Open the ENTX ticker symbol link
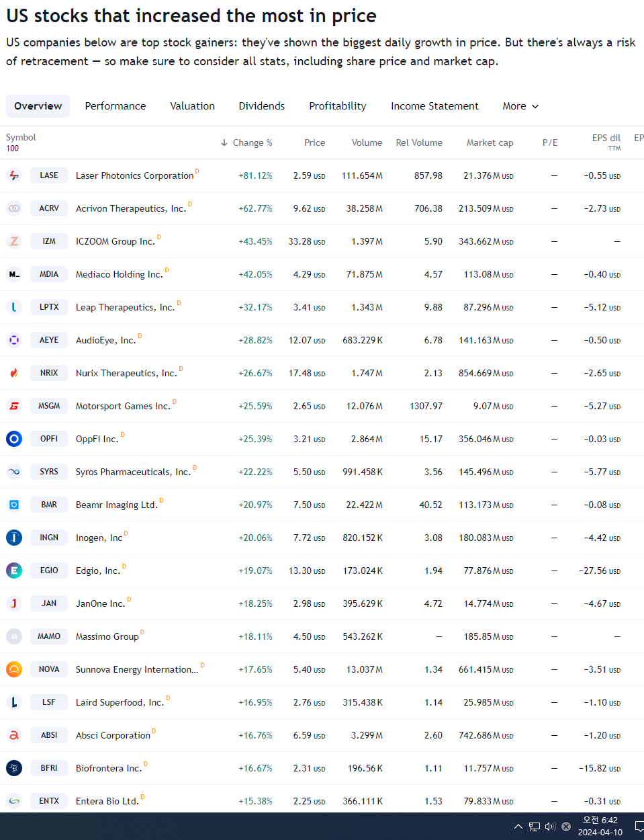The width and height of the screenshot is (644, 840). pos(49,801)
